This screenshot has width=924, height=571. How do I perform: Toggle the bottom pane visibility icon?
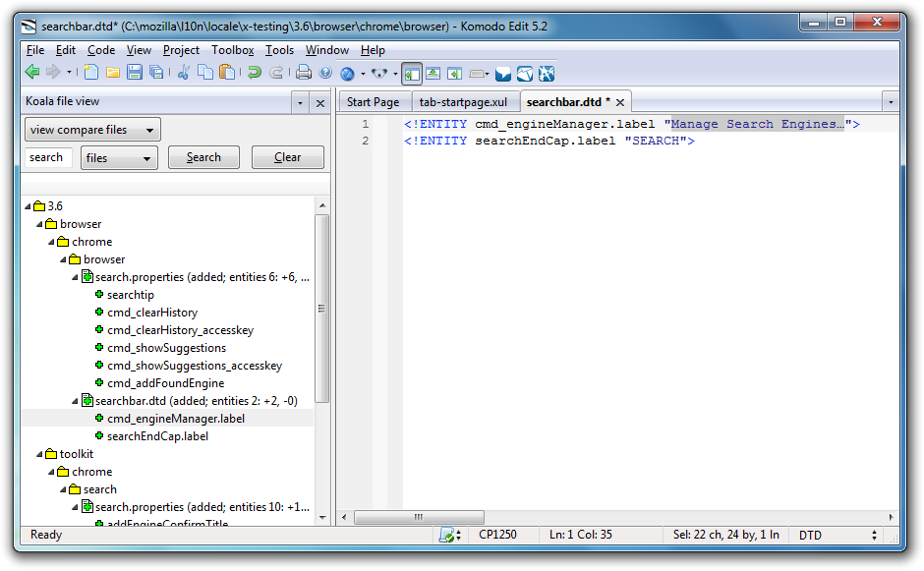433,73
